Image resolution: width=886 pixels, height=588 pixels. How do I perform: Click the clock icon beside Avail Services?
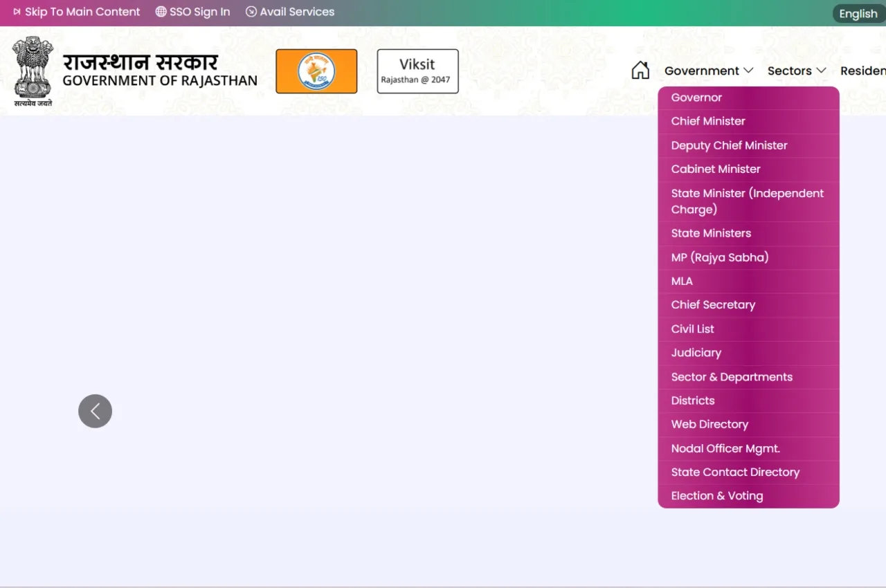tap(250, 12)
